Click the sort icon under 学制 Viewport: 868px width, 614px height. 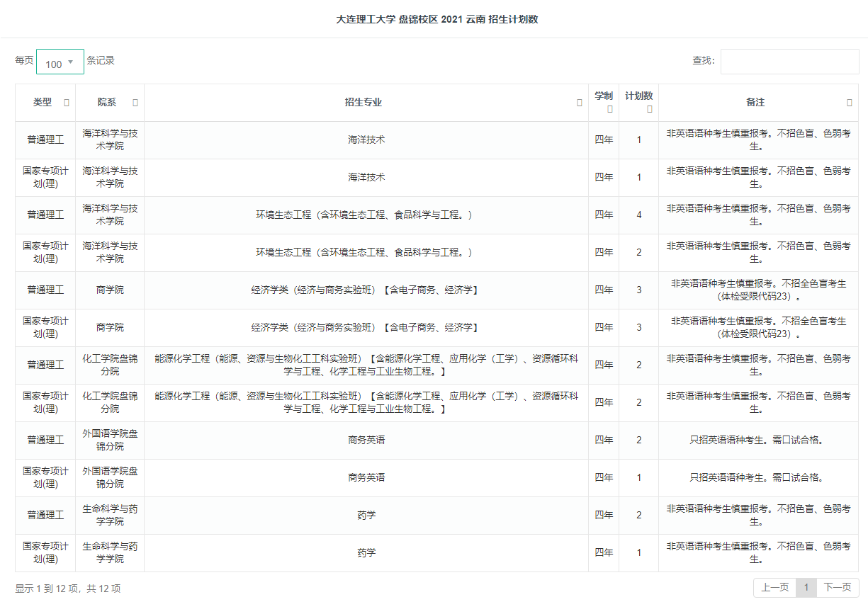(x=610, y=109)
